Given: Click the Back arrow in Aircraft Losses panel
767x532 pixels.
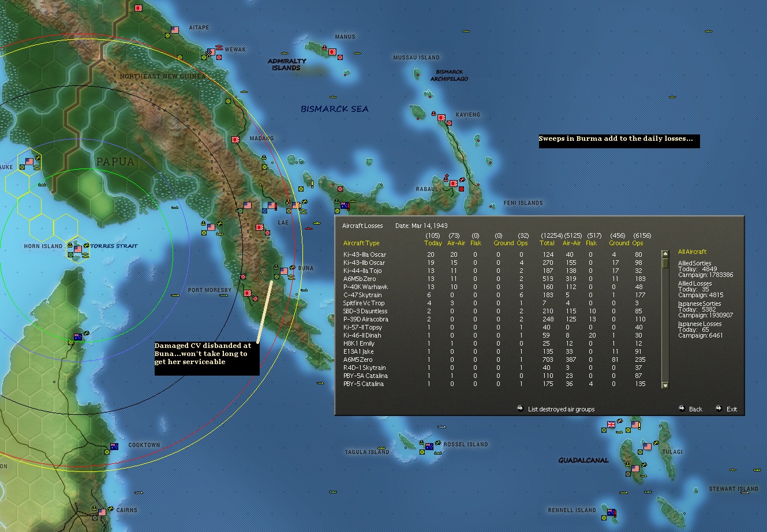Looking at the screenshot, I should tap(682, 409).
